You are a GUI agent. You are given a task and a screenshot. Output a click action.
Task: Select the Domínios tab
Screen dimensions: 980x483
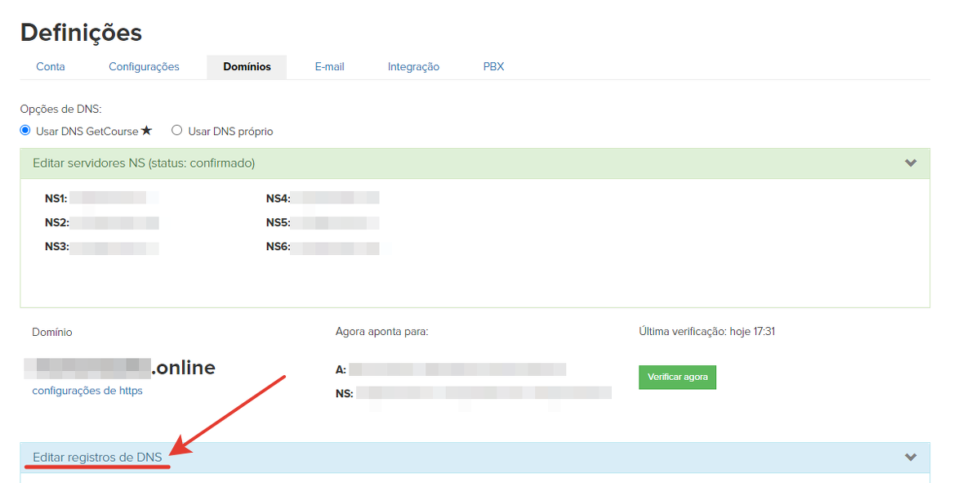coord(247,67)
